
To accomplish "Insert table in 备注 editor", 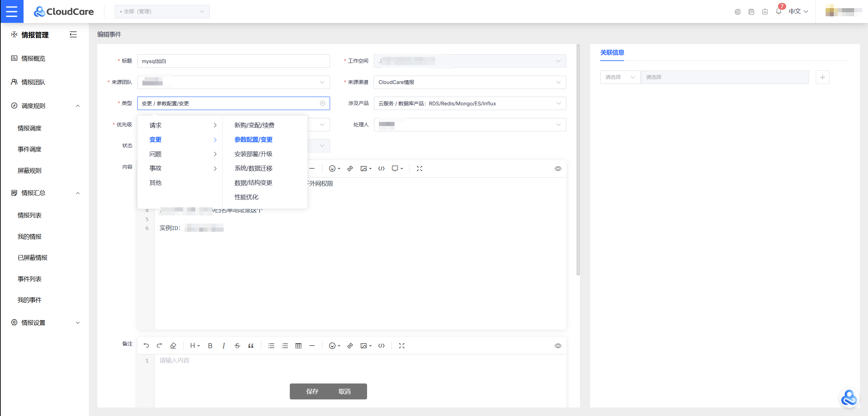I will pyautogui.click(x=298, y=346).
